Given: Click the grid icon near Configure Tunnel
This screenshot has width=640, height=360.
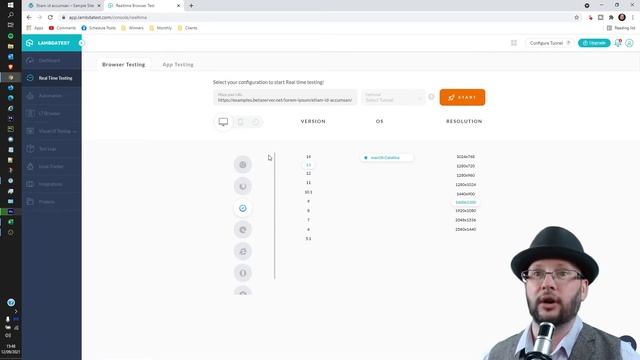Looking at the screenshot, I should 514,43.
